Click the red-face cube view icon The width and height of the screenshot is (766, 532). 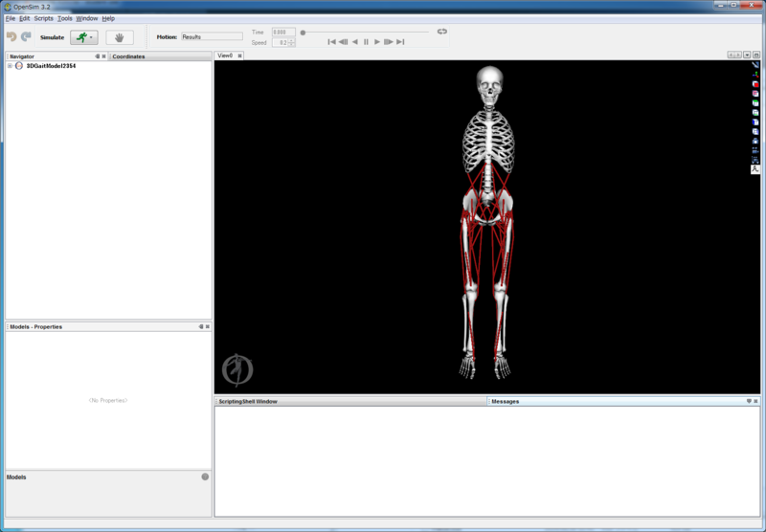click(x=755, y=84)
